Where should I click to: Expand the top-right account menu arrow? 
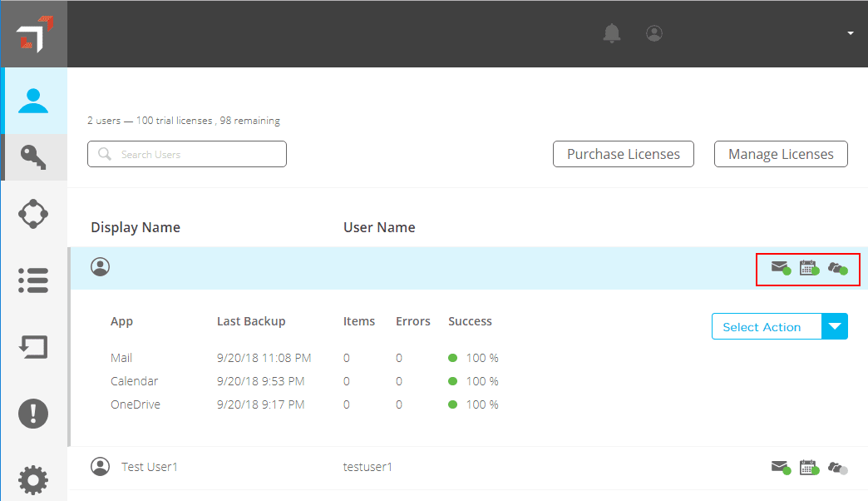click(851, 33)
